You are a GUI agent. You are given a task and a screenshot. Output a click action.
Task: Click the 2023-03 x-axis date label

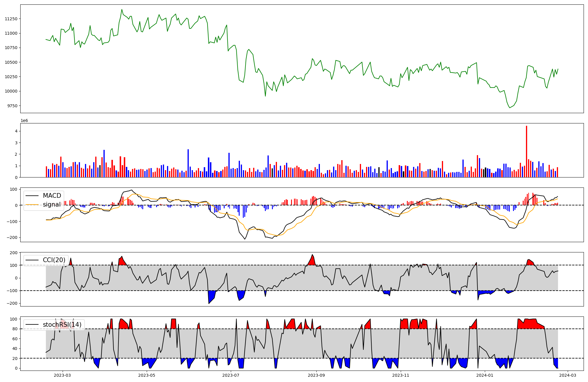point(62,375)
